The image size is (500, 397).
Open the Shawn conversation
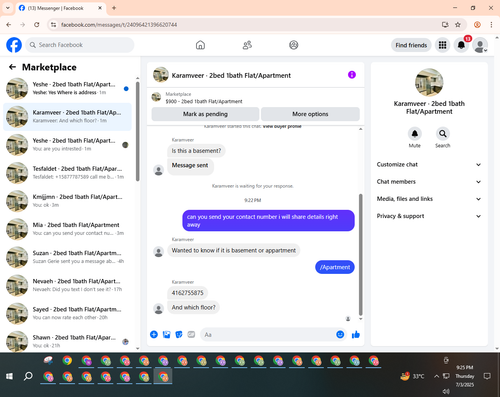[x=67, y=341]
